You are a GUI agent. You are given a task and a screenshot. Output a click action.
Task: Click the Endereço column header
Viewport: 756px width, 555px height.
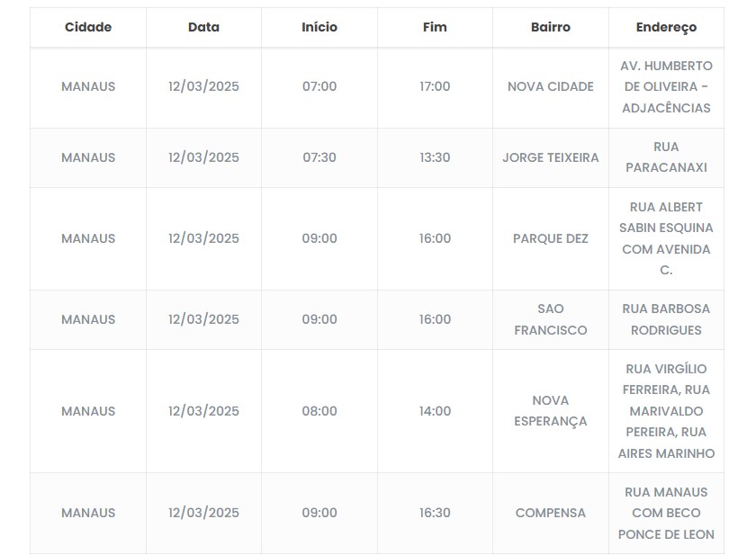(x=666, y=27)
